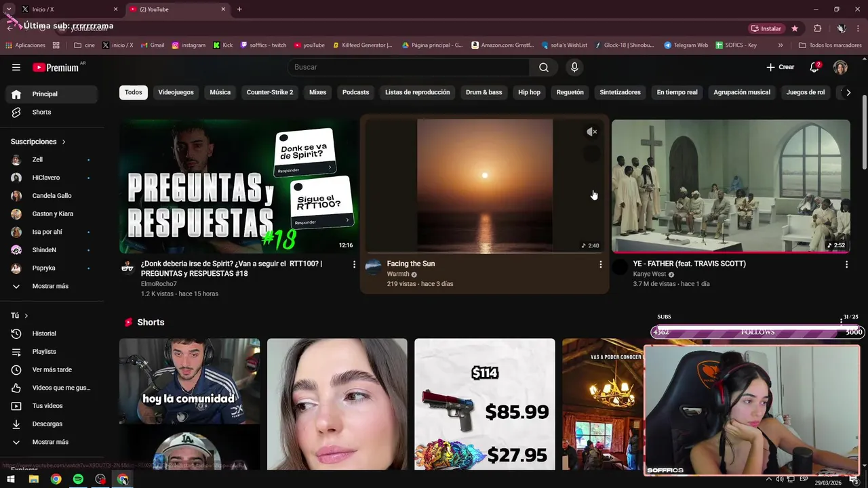Click the Crear button
The height and width of the screenshot is (488, 868).
click(x=780, y=67)
